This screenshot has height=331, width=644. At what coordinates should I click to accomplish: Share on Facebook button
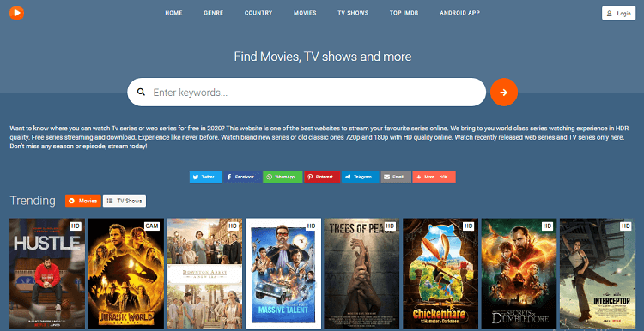tap(242, 177)
